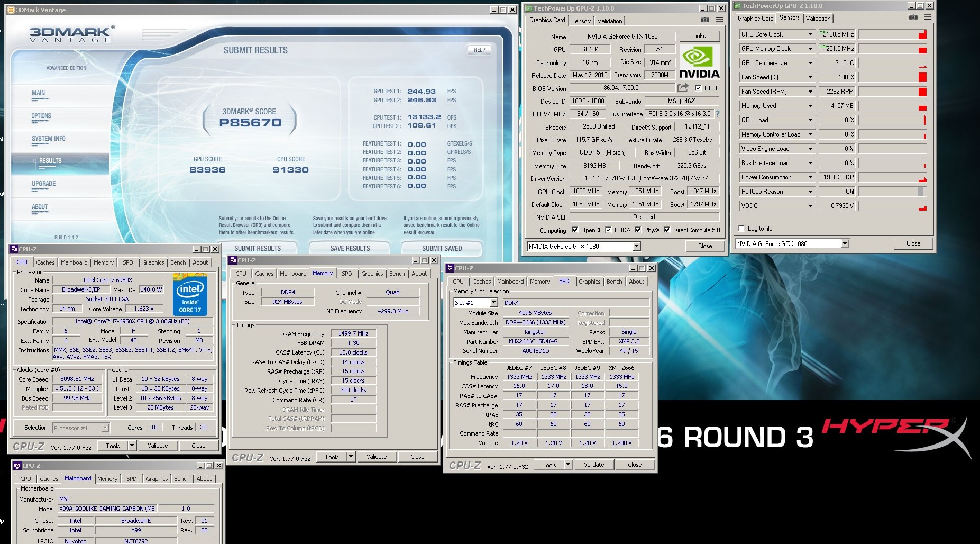Viewport: 980px width, 544px height.
Task: Click SUBMIT SAVED button in 3DMark
Action: click(442, 248)
